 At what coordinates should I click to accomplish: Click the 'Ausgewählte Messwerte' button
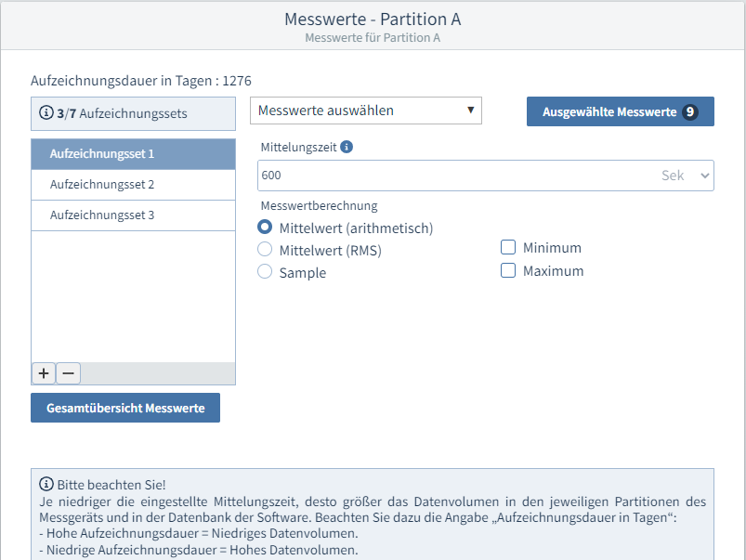pos(620,111)
